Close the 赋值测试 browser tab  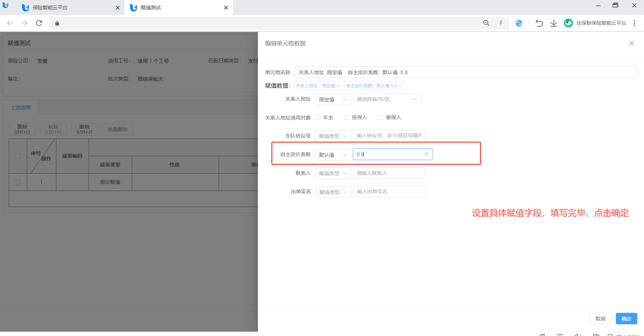click(226, 8)
